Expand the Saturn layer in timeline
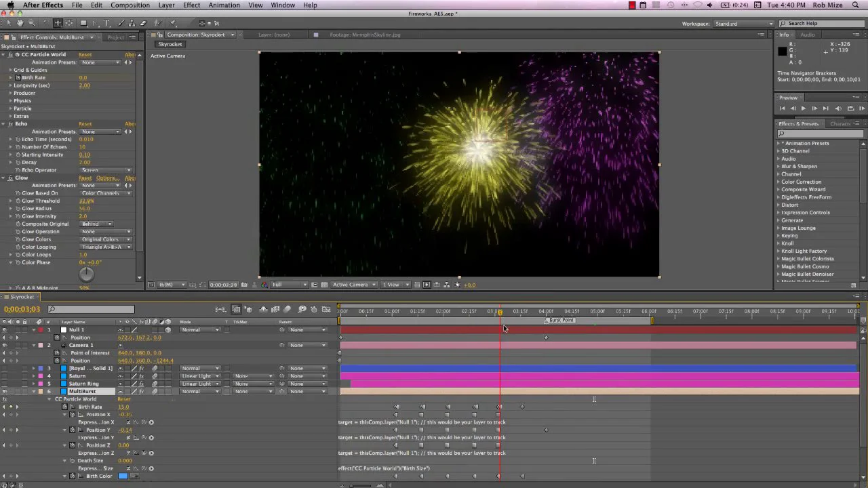868x488 pixels. click(x=33, y=375)
